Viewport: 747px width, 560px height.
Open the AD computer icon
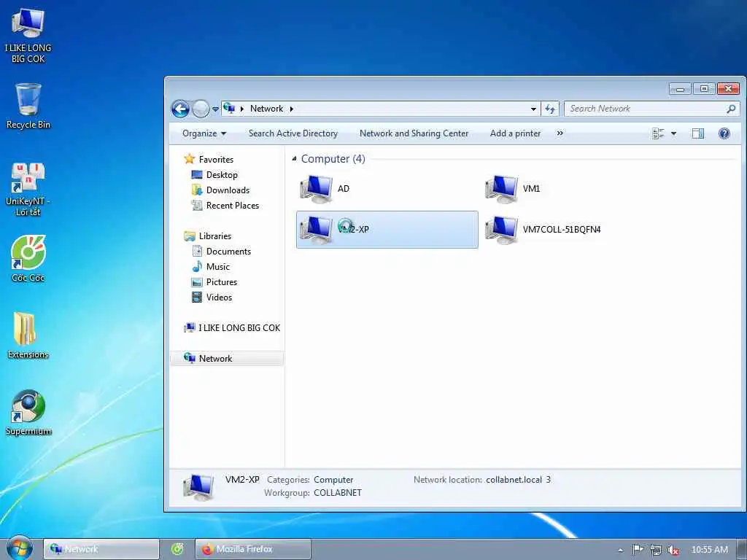click(x=316, y=189)
